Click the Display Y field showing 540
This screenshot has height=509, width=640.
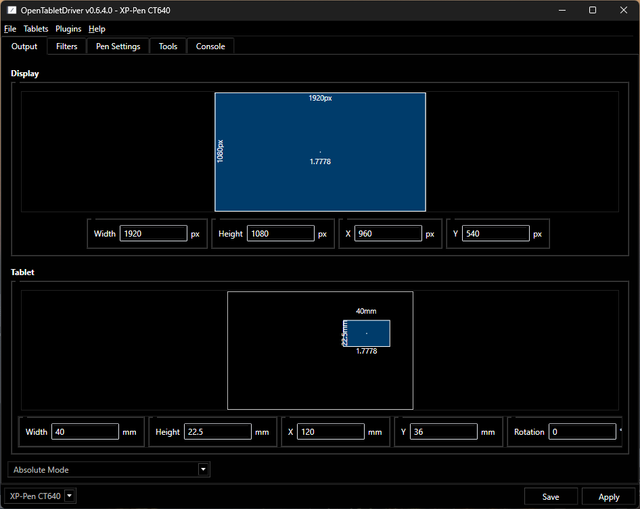(496, 233)
